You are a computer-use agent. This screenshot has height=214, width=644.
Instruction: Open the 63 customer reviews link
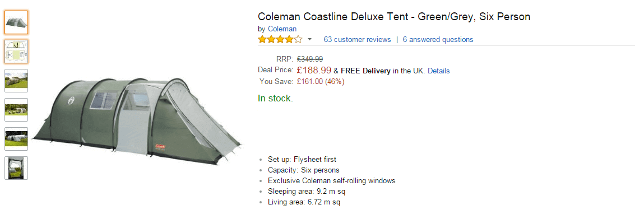[358, 40]
